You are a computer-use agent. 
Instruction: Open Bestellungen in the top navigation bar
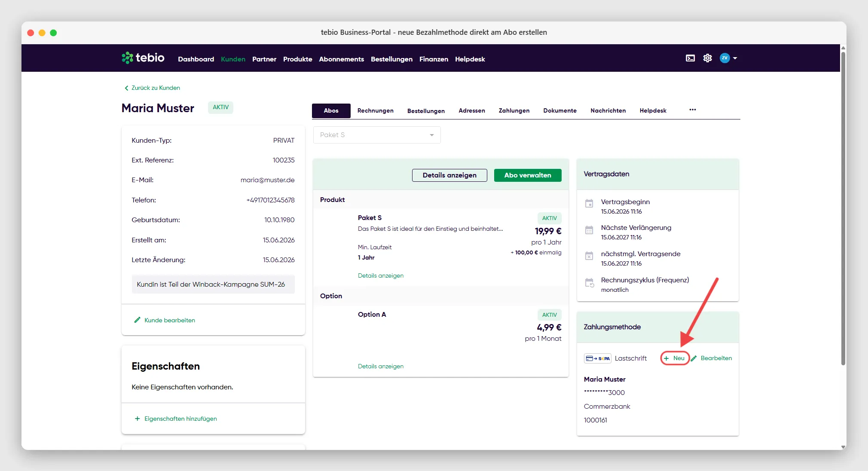click(x=391, y=59)
